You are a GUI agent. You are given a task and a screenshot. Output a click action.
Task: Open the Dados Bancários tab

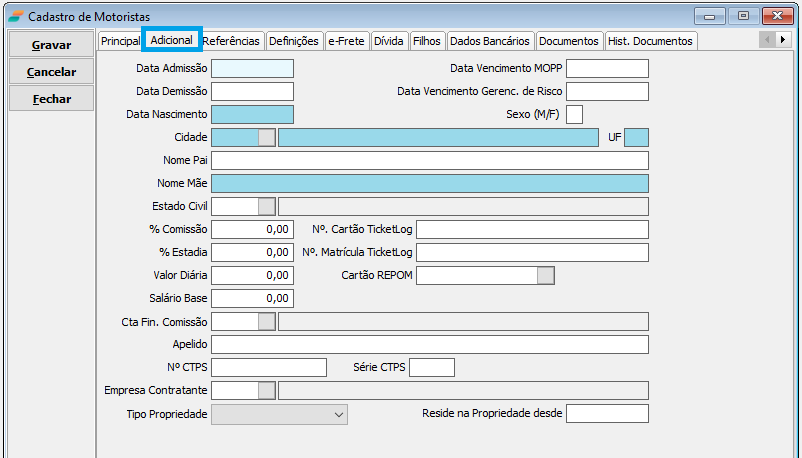click(489, 41)
